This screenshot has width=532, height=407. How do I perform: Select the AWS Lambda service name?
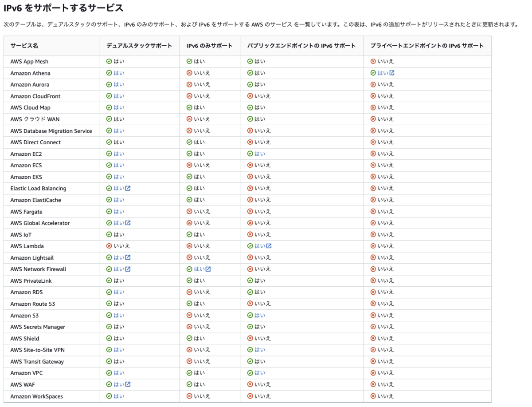pyautogui.click(x=27, y=246)
